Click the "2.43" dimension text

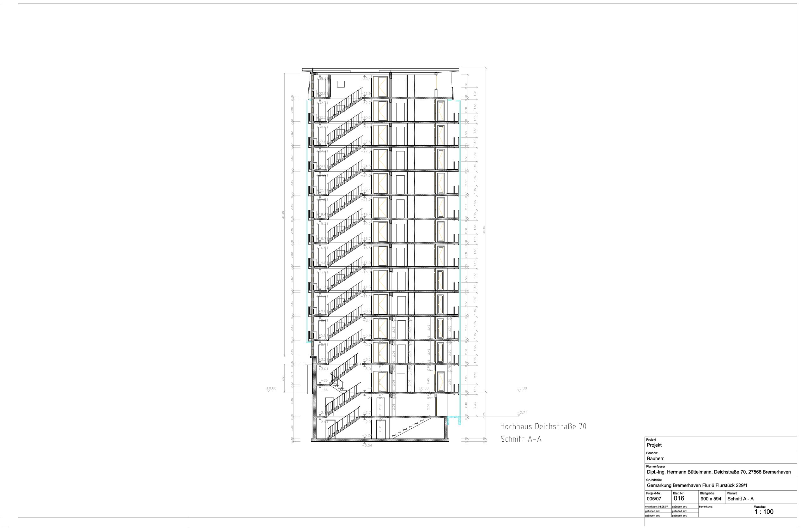point(475,405)
